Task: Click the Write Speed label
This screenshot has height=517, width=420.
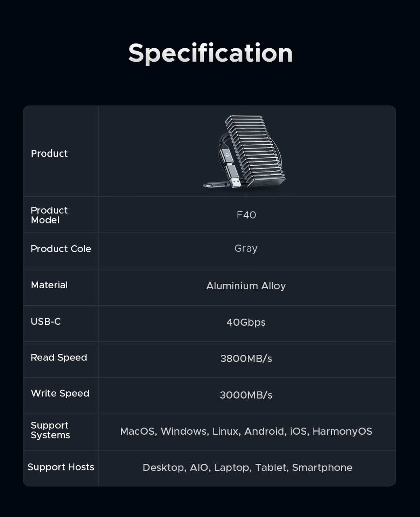Action: point(60,393)
